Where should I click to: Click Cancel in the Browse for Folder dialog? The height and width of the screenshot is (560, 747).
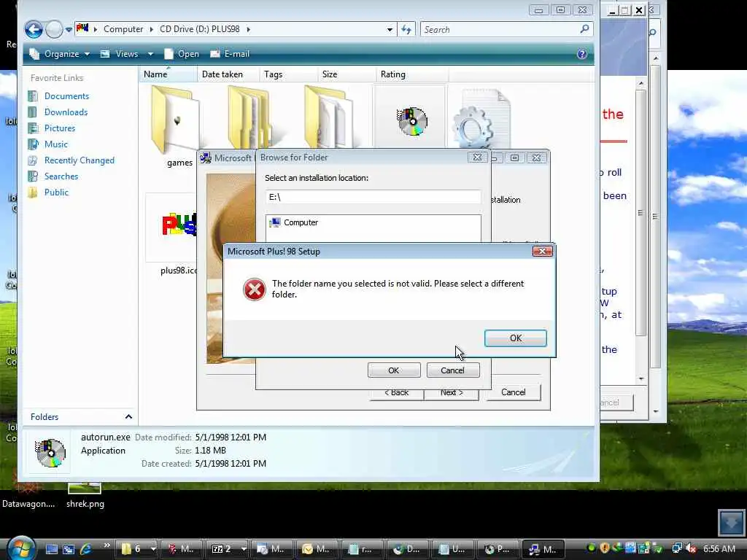click(452, 370)
